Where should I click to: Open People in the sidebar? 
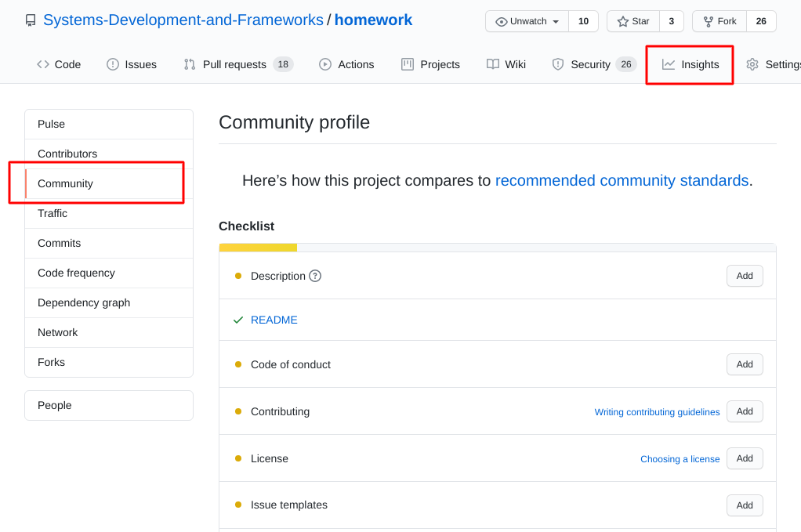tap(109, 405)
